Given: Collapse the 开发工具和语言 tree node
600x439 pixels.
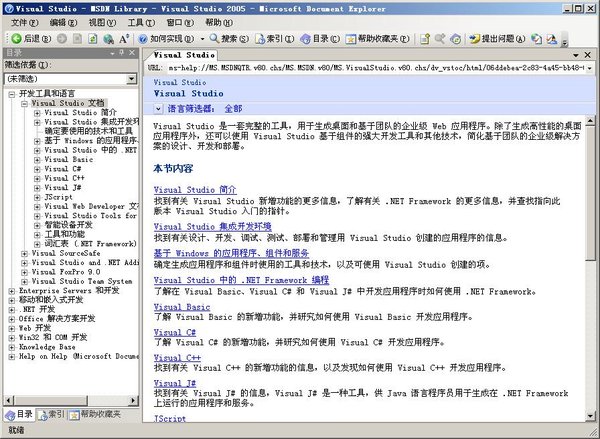Looking at the screenshot, I should click(12, 94).
